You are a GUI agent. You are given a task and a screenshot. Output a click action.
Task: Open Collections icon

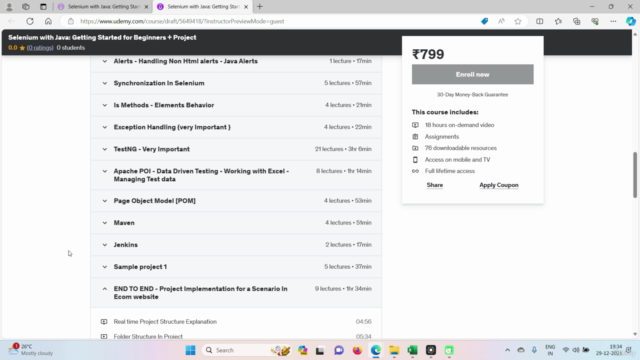(x=576, y=21)
